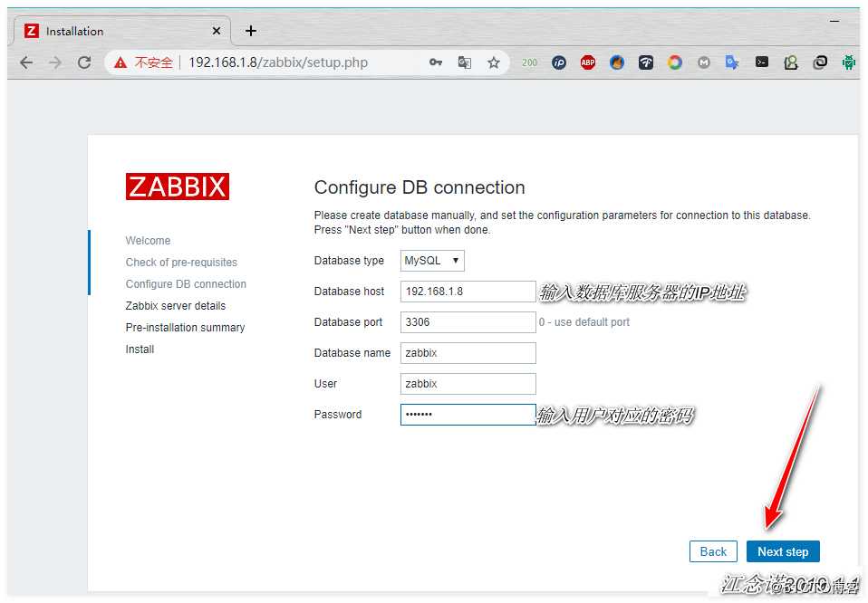The width and height of the screenshot is (868, 603).
Task: Open the Google Translate extension icon
Action: pos(732,62)
